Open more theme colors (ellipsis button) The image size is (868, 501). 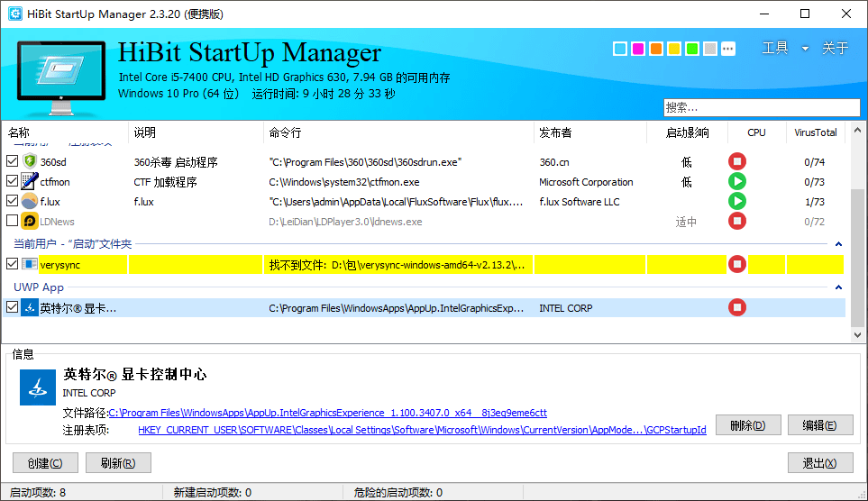728,50
